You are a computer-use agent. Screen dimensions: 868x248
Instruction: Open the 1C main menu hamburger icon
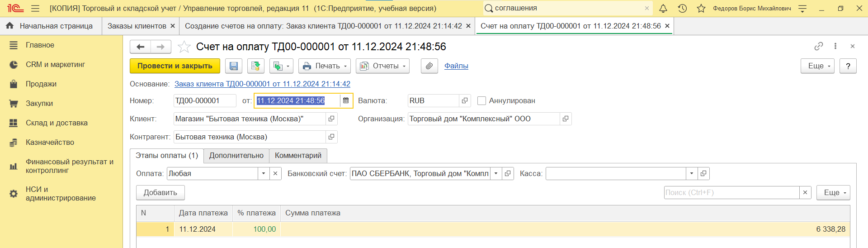tap(35, 8)
